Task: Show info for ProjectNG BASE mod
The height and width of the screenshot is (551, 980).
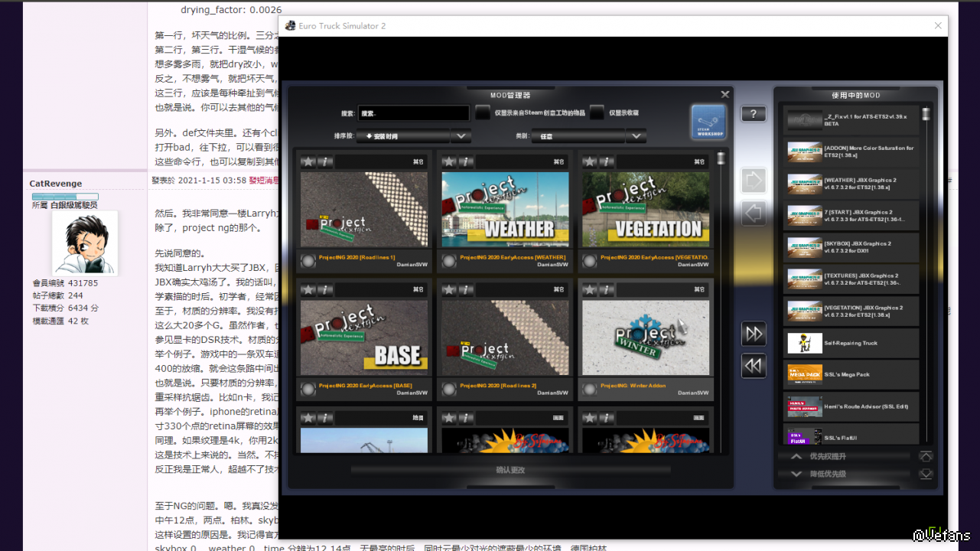Action: [x=325, y=290]
